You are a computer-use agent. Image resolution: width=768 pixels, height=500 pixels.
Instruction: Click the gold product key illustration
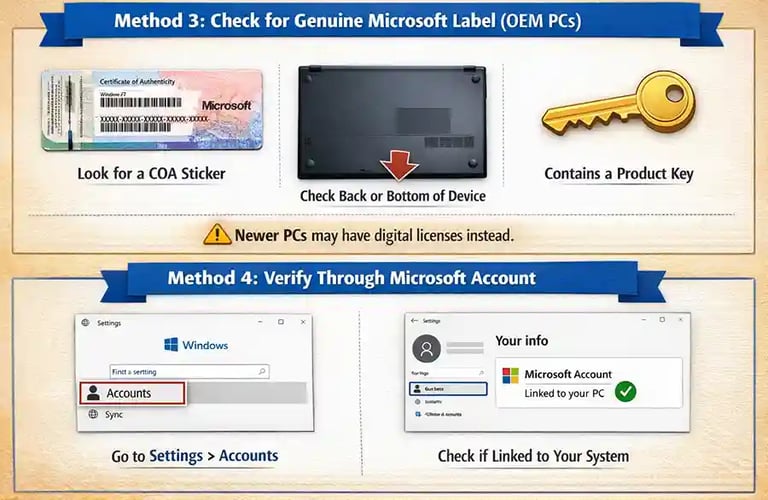click(618, 104)
